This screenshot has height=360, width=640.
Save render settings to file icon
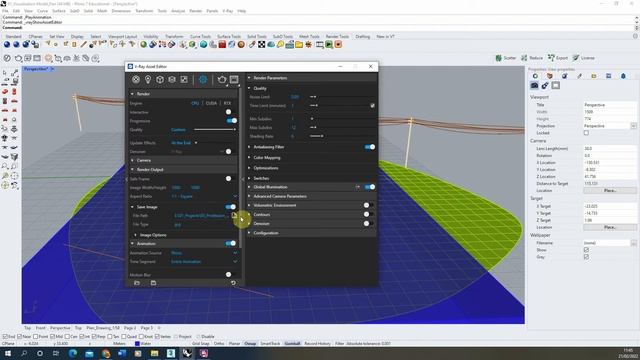(x=153, y=282)
